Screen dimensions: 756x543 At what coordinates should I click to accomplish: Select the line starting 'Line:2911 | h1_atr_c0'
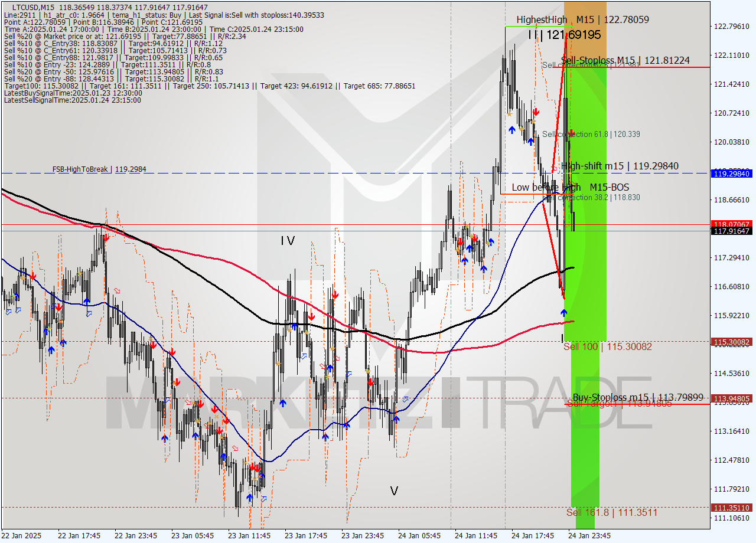[164, 15]
